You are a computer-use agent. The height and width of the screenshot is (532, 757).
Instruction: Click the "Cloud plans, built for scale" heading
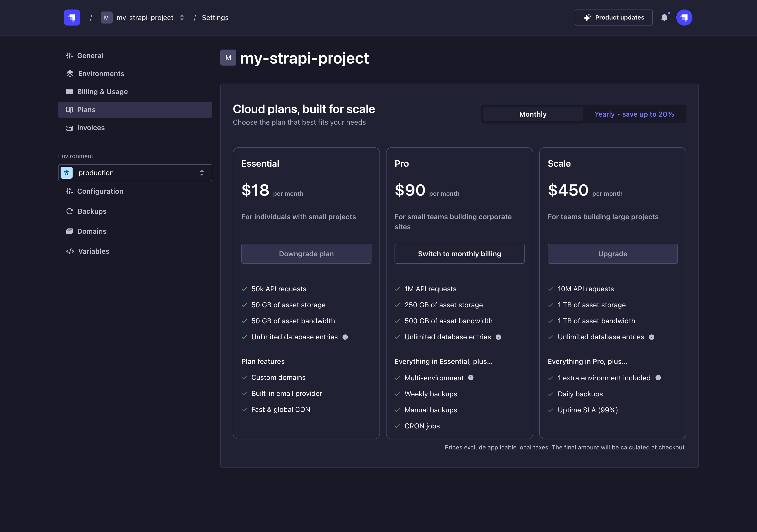(304, 109)
